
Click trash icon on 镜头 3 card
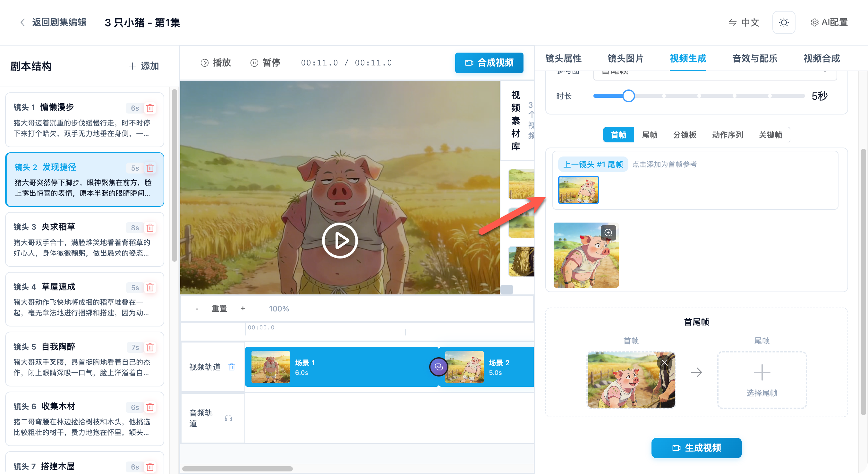click(150, 228)
